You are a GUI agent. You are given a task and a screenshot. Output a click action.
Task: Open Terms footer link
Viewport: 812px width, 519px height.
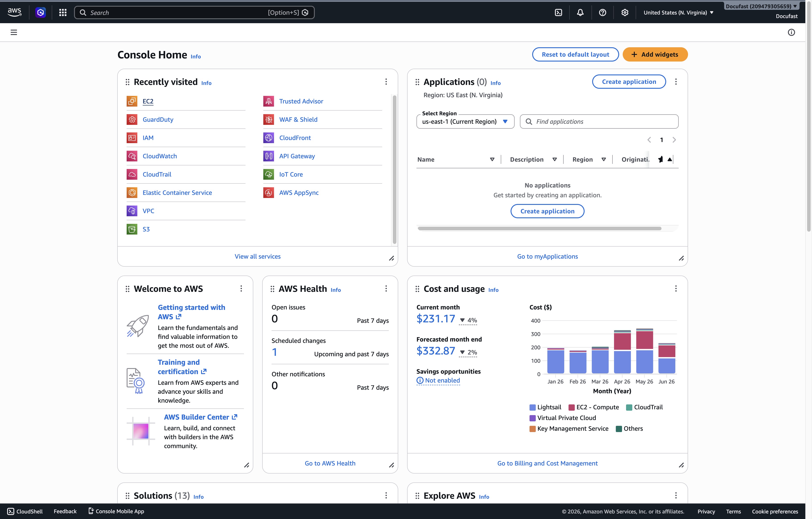pyautogui.click(x=734, y=512)
